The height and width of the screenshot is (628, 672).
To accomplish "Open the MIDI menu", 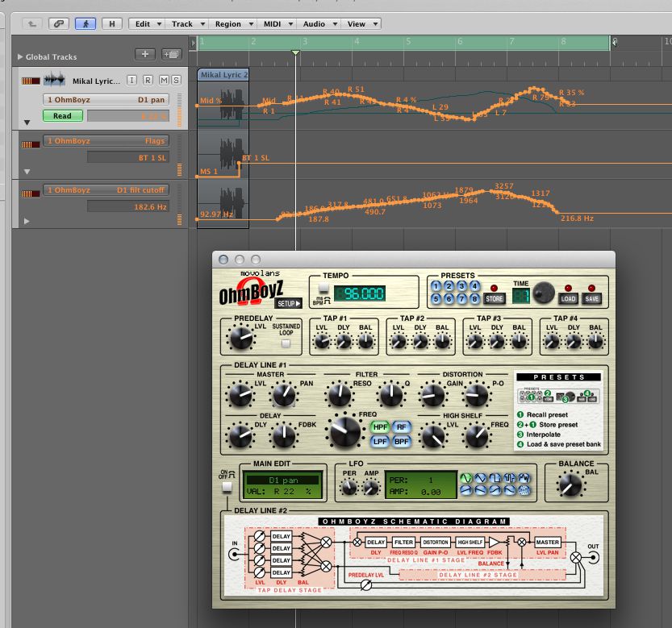I will point(278,24).
